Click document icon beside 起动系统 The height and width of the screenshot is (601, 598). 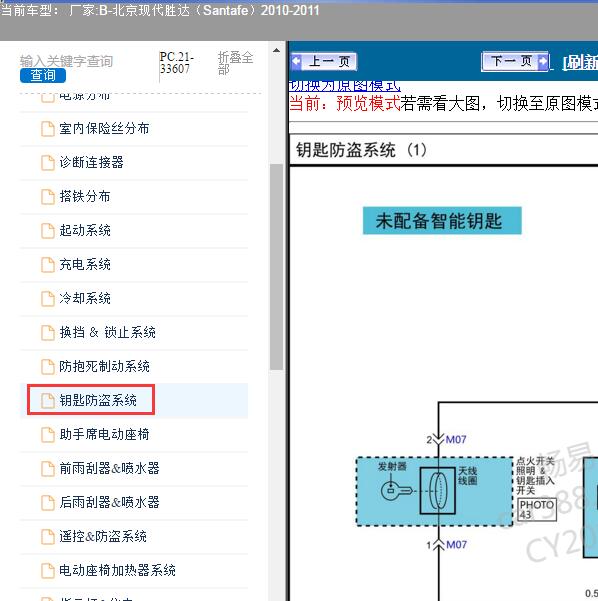click(x=48, y=230)
